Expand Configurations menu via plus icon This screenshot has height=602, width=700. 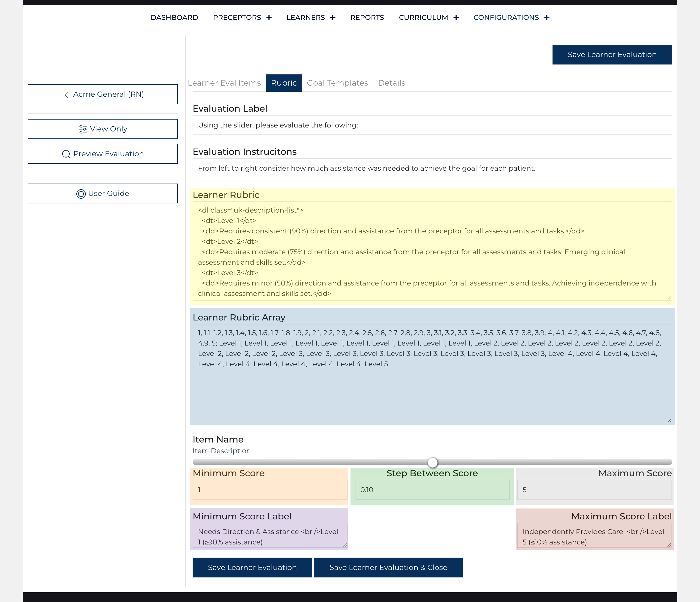547,18
